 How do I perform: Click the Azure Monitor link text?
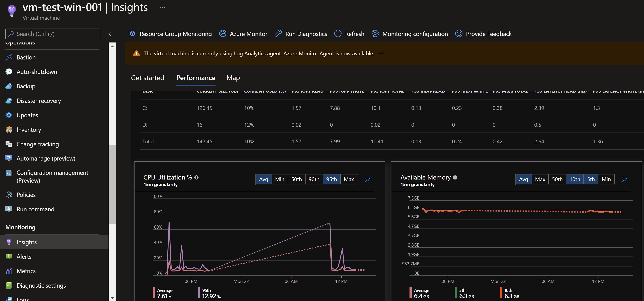tap(248, 34)
